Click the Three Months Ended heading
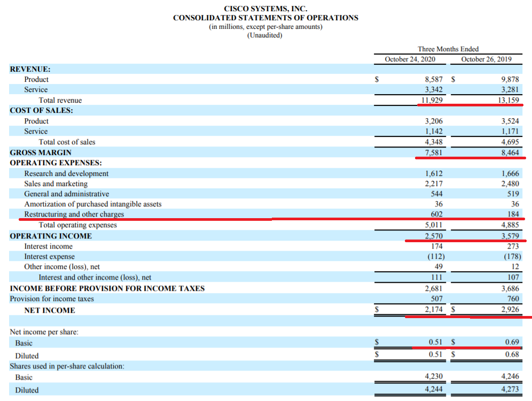 [448, 49]
